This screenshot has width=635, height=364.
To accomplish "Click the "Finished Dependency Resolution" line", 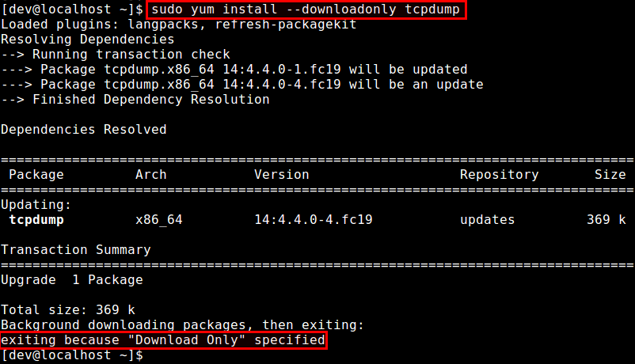I will pyautogui.click(x=135, y=100).
